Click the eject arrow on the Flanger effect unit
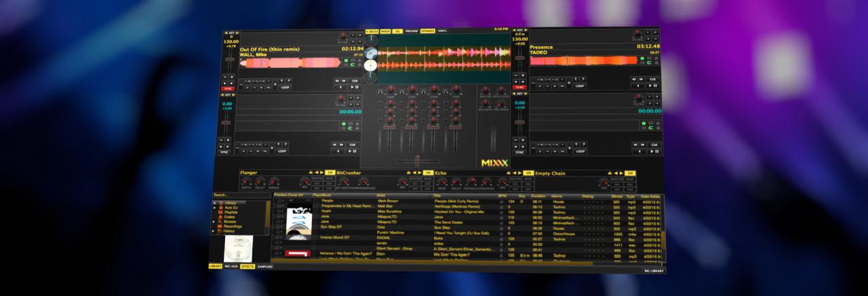 point(311,173)
